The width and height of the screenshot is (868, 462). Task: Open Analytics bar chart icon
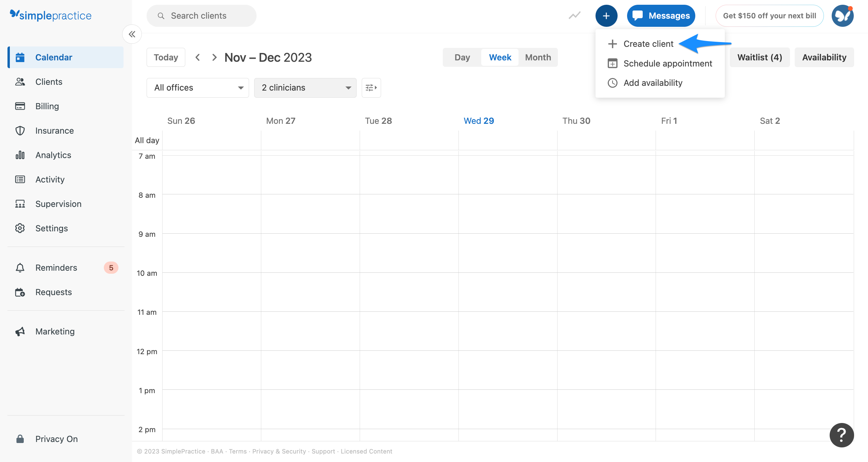point(20,155)
